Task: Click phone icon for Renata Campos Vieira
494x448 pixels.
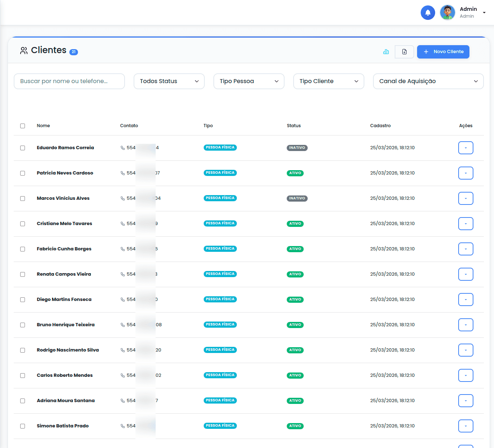Action: (123, 274)
